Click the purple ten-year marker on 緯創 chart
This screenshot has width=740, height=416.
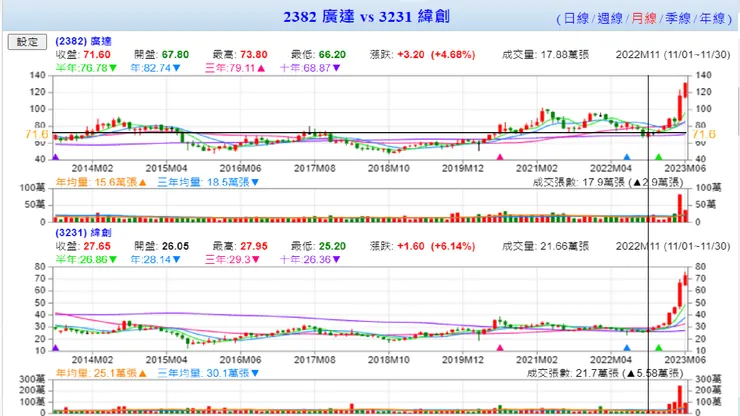(56, 348)
